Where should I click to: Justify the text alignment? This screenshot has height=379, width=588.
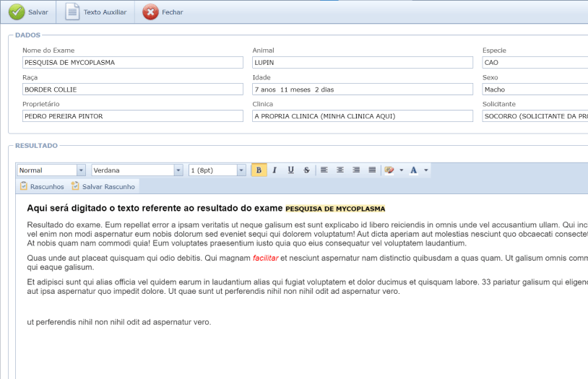[x=372, y=170]
